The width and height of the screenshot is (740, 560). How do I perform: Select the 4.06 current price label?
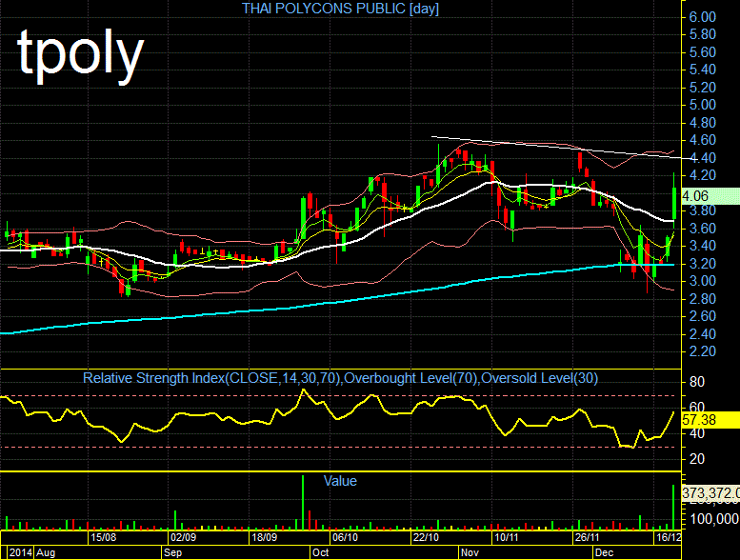coord(710,196)
